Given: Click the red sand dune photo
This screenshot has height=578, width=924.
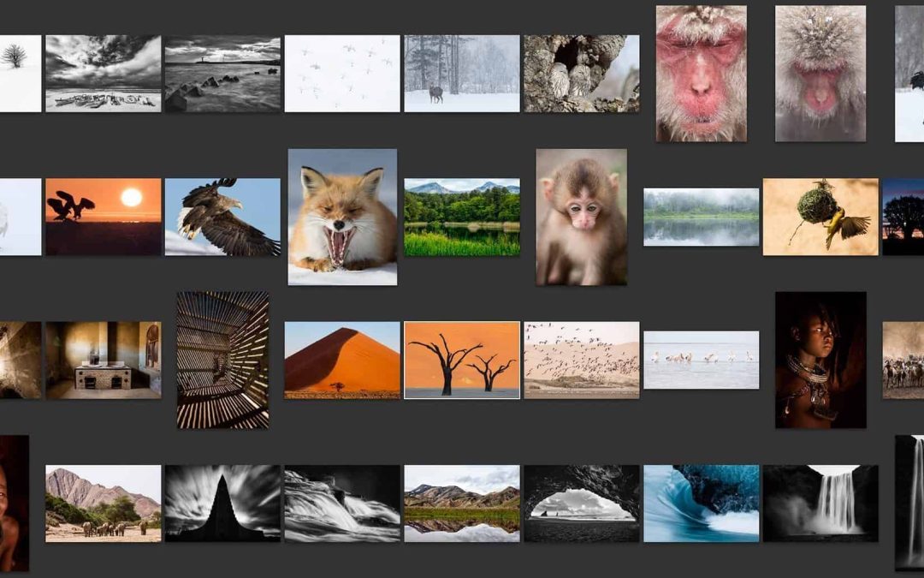Looking at the screenshot, I should tap(342, 360).
